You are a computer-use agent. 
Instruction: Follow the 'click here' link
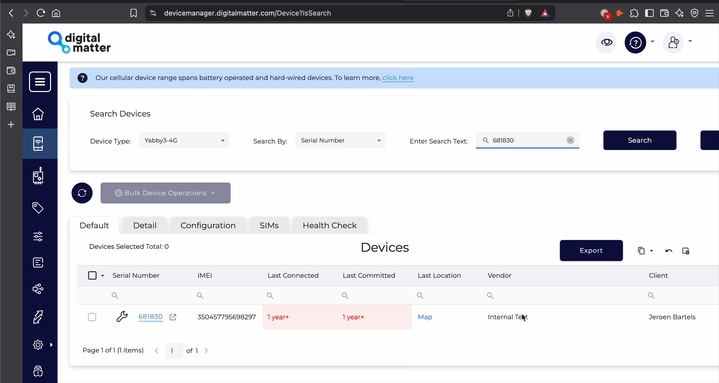click(398, 78)
